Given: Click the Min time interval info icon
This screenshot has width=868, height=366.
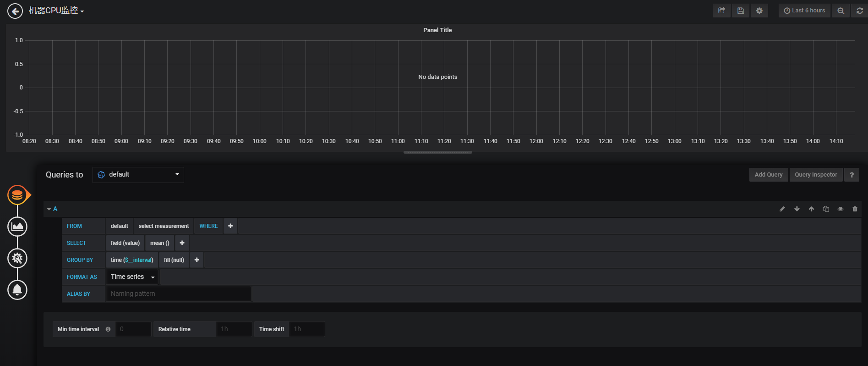Looking at the screenshot, I should (108, 329).
